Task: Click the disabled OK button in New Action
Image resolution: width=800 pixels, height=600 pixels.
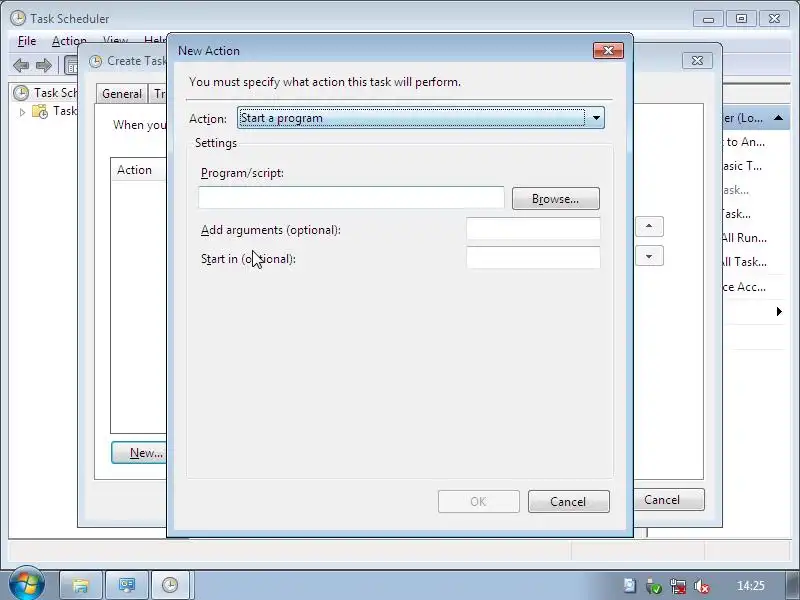Action: coord(479,502)
